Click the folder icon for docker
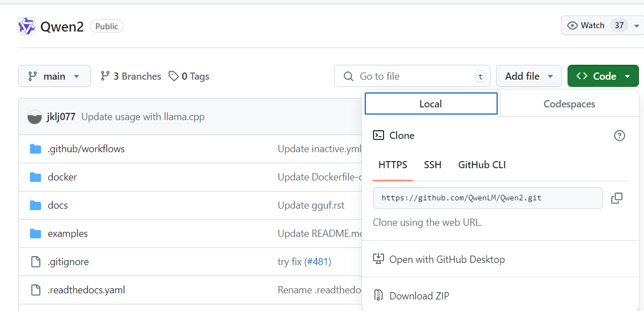 35,177
